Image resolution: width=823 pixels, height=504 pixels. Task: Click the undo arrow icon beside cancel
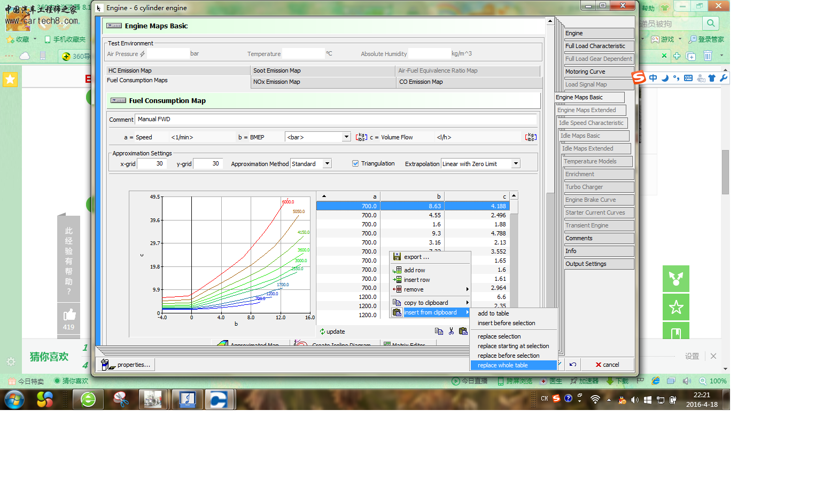573,365
